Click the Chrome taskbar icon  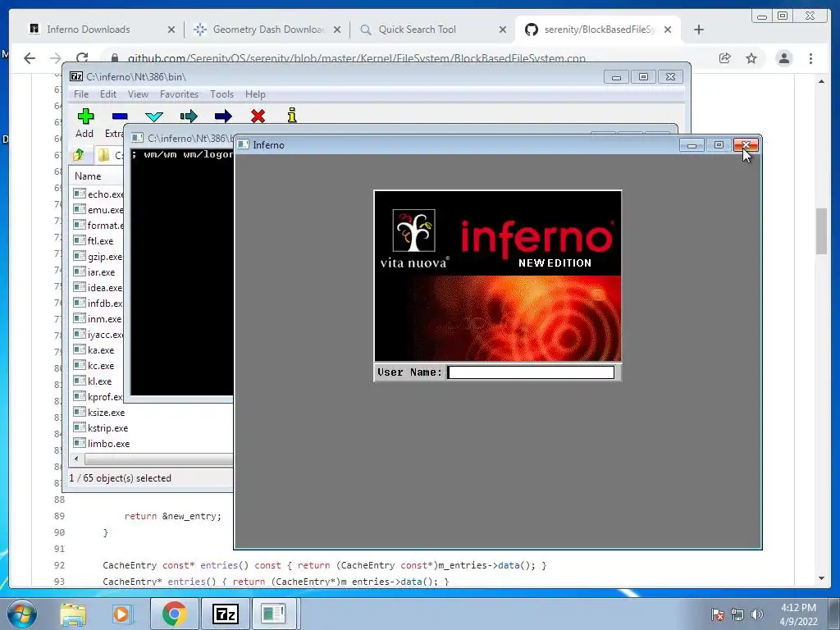tap(174, 614)
